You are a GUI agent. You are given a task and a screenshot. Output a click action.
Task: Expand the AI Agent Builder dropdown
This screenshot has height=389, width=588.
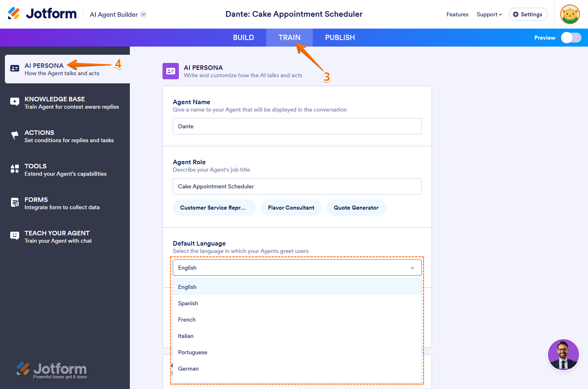(x=143, y=14)
